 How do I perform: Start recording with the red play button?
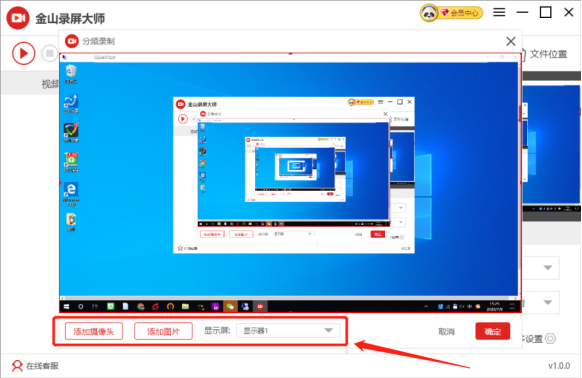(23, 53)
